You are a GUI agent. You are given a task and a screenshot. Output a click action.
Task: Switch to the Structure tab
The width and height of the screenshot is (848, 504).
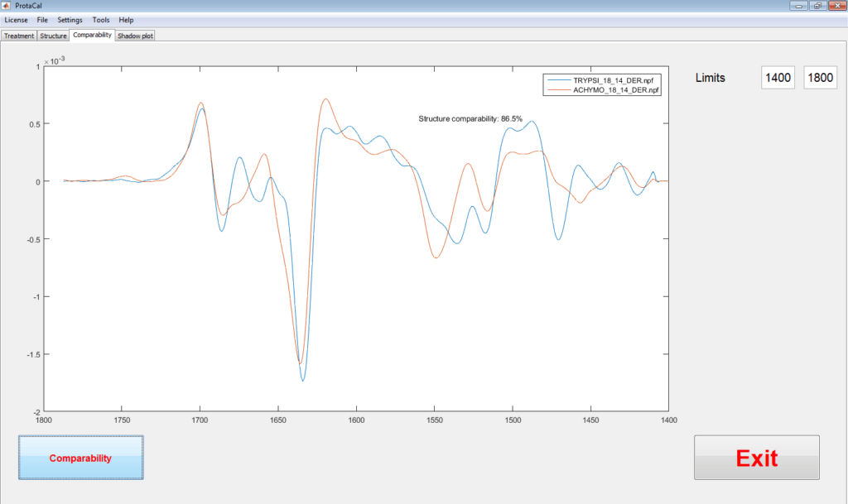pos(53,36)
